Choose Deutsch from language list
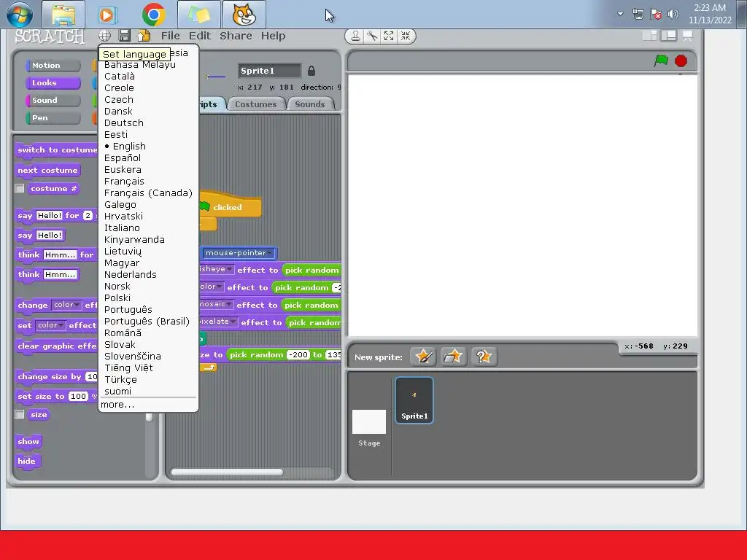This screenshot has width=747, height=560. 124,122
